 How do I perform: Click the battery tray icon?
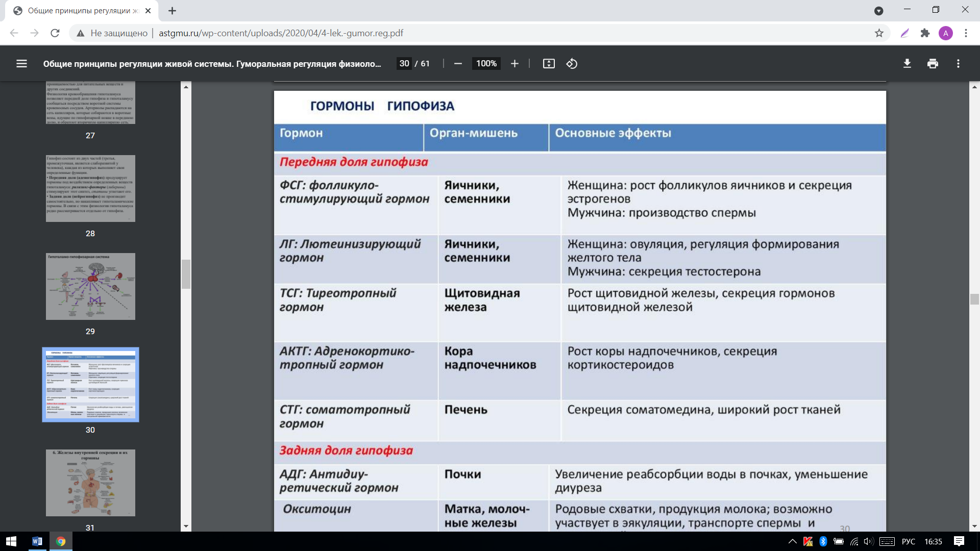click(838, 541)
